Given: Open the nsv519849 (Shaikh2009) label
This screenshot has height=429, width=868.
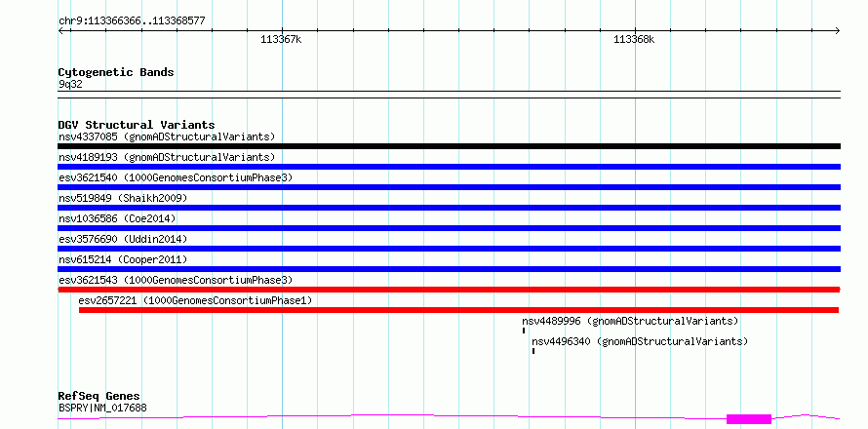Looking at the screenshot, I should click(123, 198).
